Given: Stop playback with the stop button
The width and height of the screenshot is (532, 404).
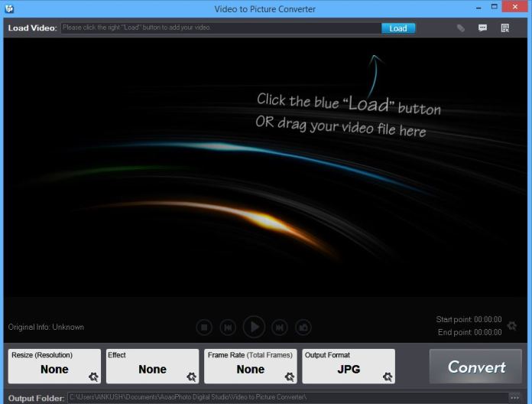Looking at the screenshot, I should point(204,327).
